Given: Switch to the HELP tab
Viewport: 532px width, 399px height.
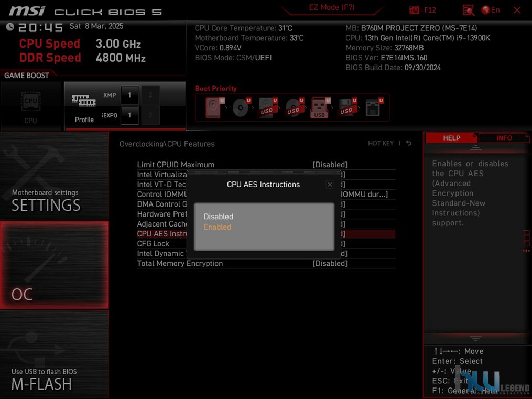Looking at the screenshot, I should click(x=451, y=138).
